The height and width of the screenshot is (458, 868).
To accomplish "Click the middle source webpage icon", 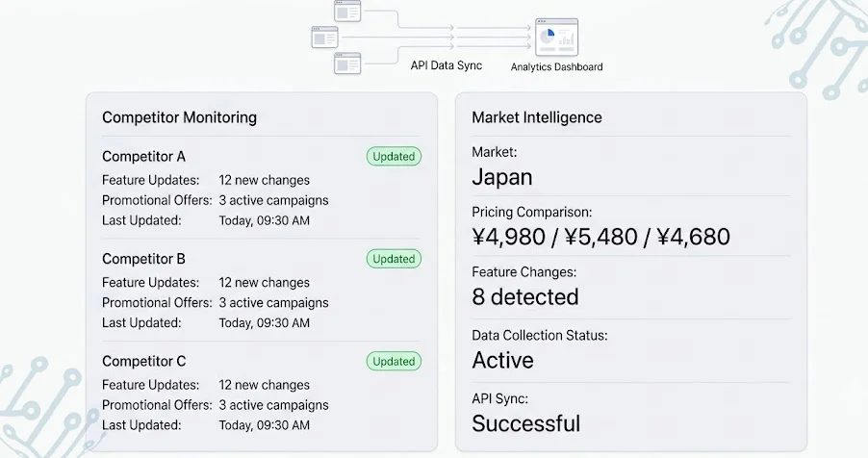I will pos(325,38).
